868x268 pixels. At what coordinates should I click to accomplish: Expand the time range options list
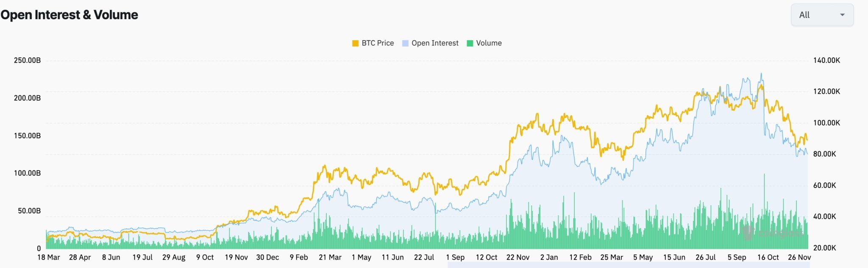click(x=821, y=15)
